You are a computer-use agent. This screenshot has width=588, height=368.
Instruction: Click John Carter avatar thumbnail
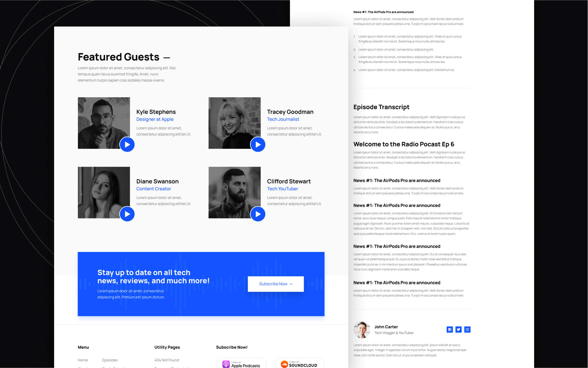pos(362,329)
